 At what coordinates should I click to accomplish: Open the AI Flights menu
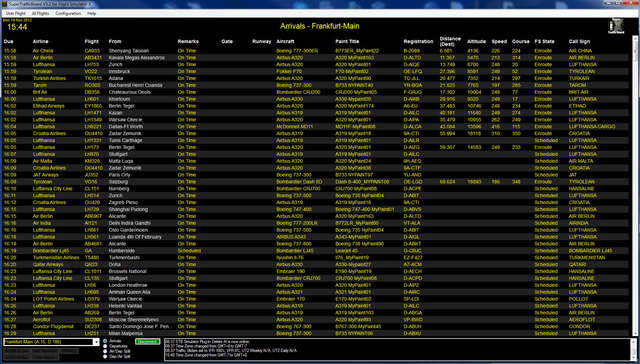coord(40,13)
